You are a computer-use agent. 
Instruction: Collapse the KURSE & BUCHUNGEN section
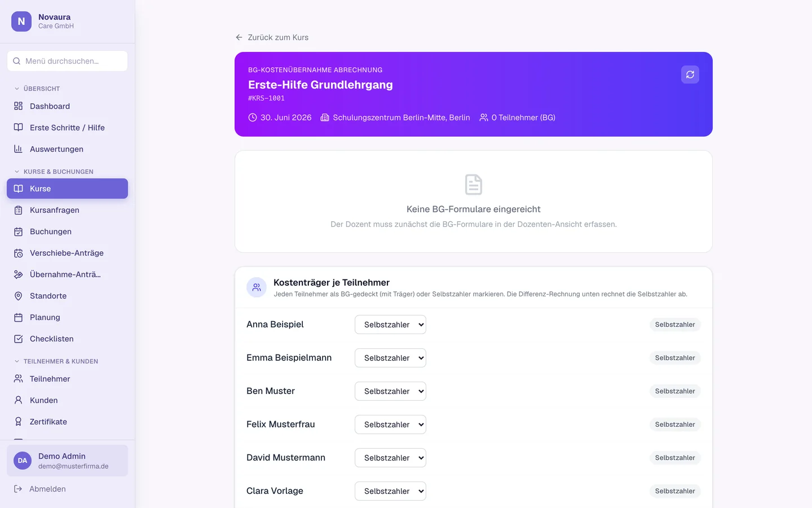[54, 172]
